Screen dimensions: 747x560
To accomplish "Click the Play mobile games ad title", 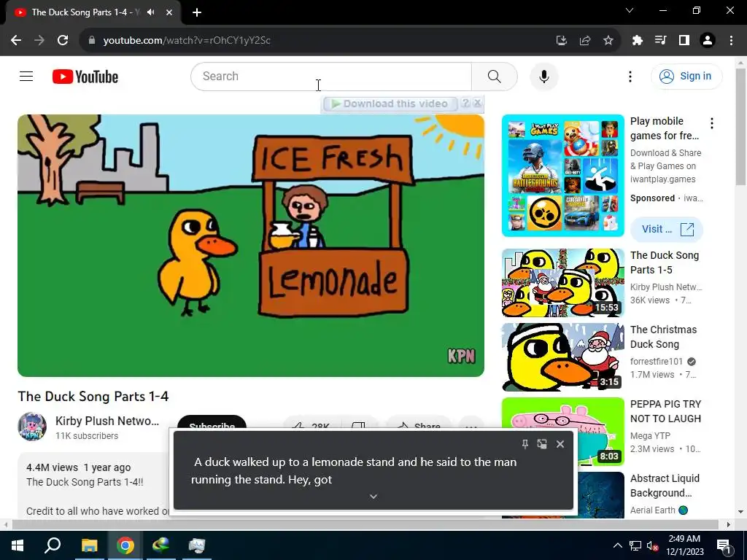I will click(x=665, y=128).
